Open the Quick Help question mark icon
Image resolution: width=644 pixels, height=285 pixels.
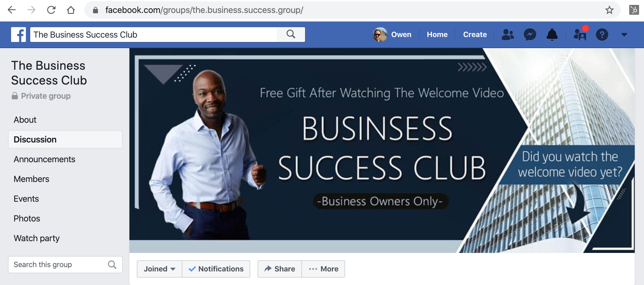pyautogui.click(x=602, y=35)
